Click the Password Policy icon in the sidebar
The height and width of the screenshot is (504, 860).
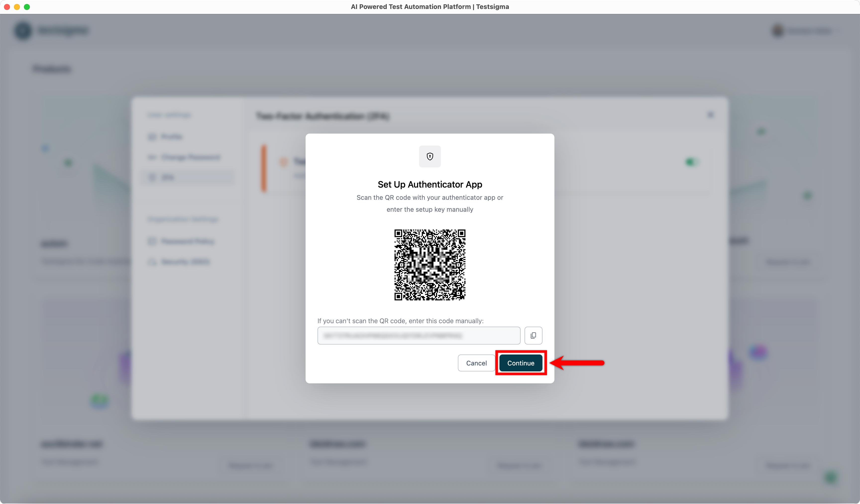[x=152, y=241]
